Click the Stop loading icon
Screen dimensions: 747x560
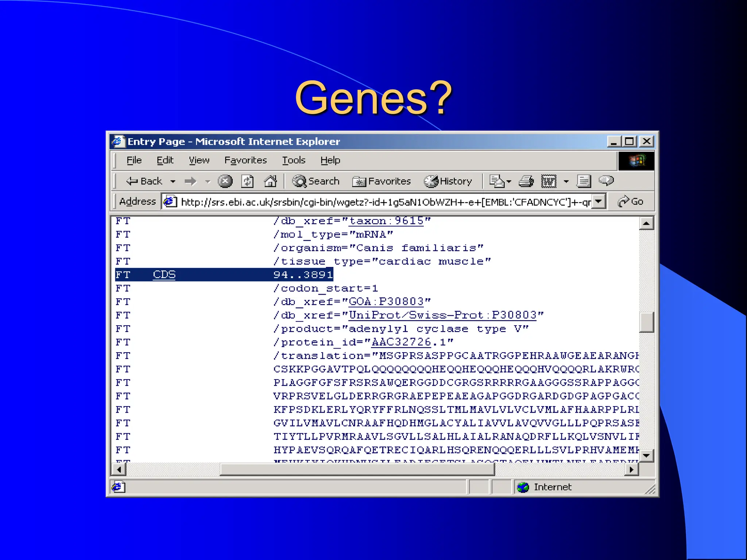pyautogui.click(x=225, y=181)
